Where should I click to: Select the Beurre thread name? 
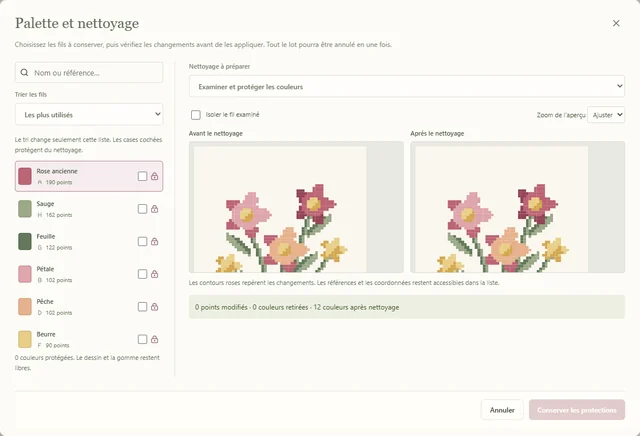[x=46, y=334]
